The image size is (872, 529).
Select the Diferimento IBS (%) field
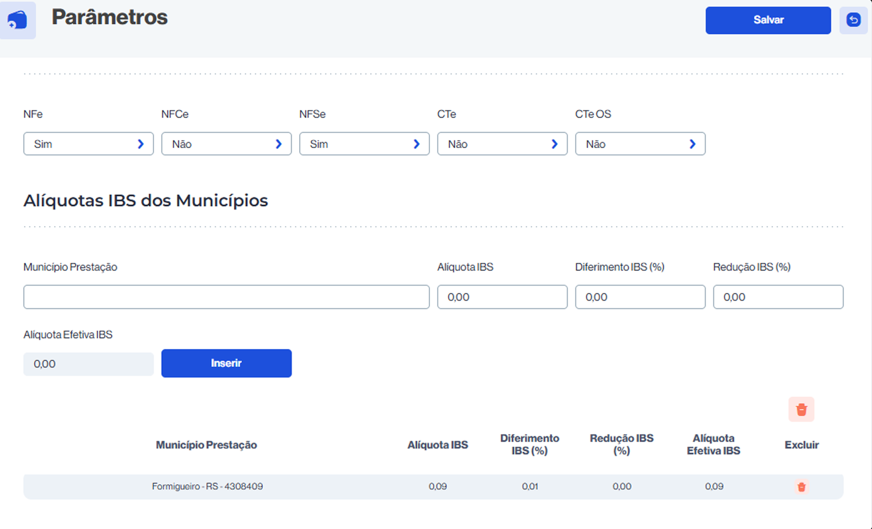[x=640, y=297]
